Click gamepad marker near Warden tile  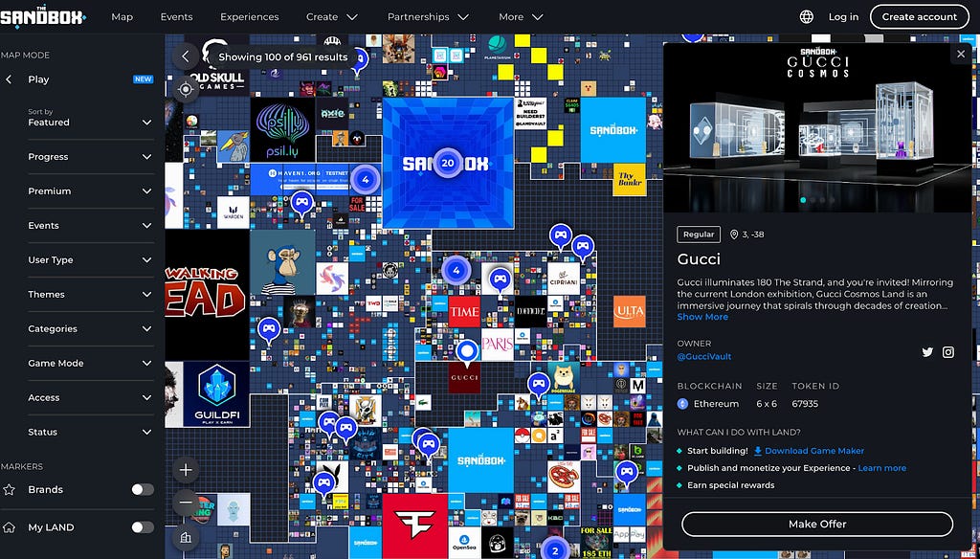[301, 203]
